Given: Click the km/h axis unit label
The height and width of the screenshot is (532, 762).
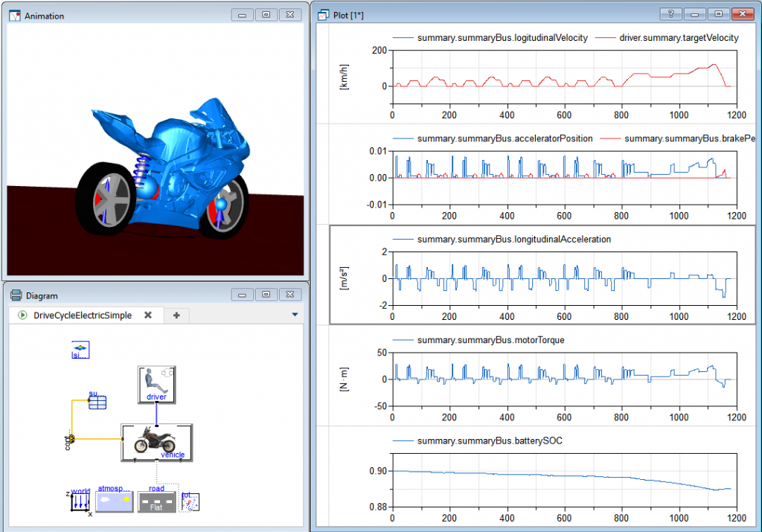Looking at the screenshot, I should 344,77.
